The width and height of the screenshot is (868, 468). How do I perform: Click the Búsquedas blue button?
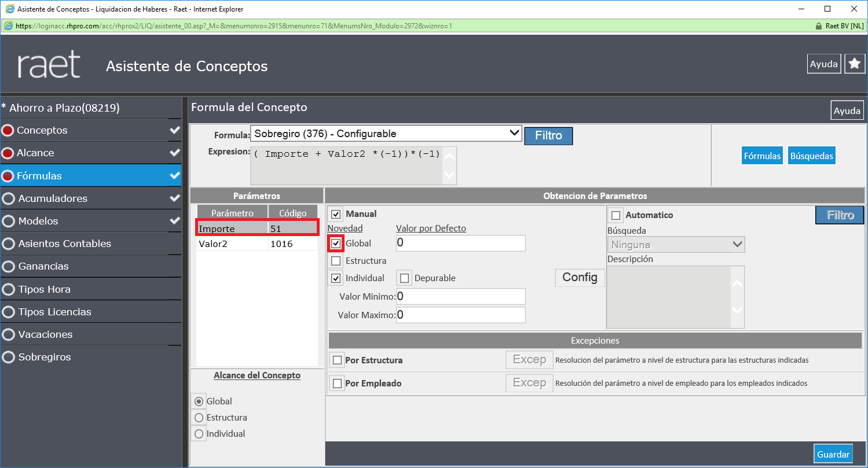[x=812, y=156]
